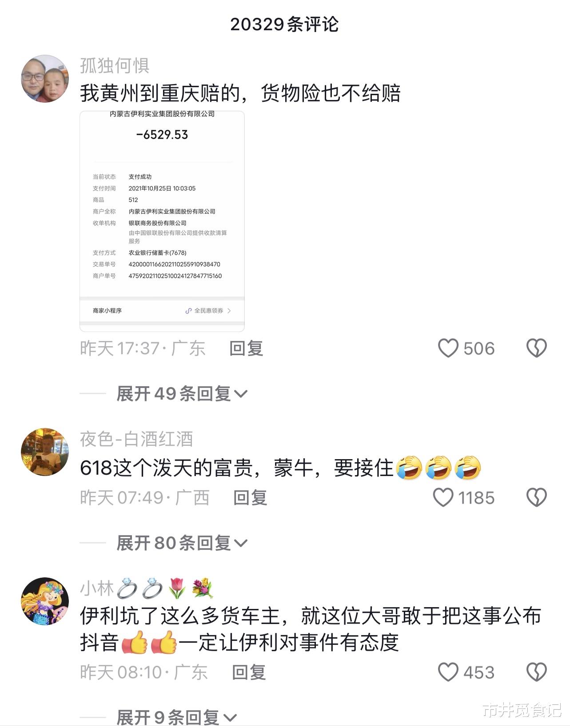Like 小林's comment with 453 likes
This screenshot has width=570, height=728.
coord(448,672)
